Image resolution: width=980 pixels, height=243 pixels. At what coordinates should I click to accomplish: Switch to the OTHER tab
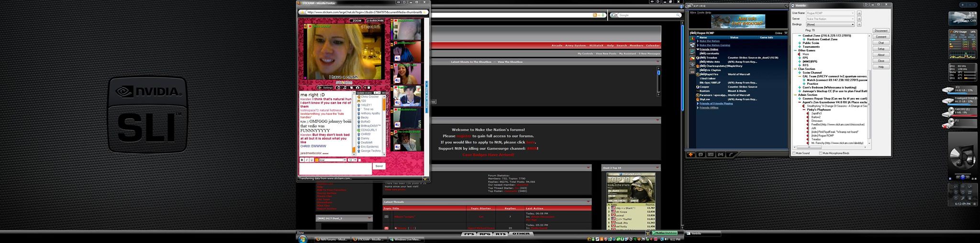pos(521,234)
